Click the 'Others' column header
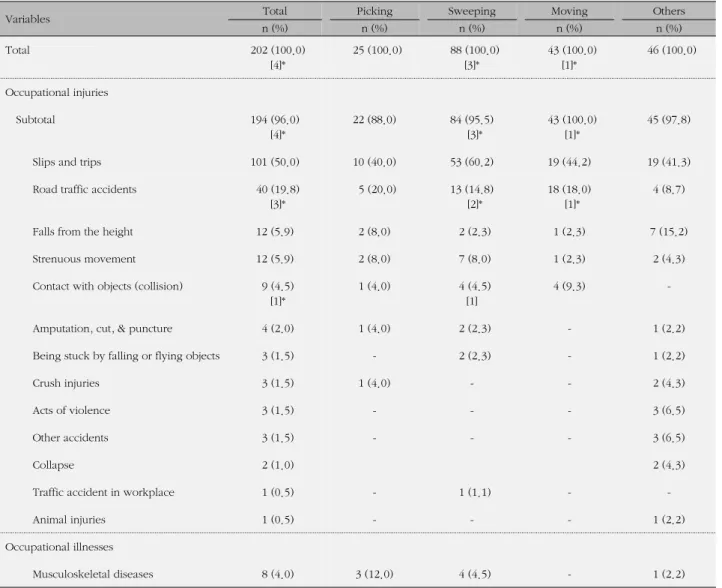Viewport: 722px width, 588px height. 669,11
